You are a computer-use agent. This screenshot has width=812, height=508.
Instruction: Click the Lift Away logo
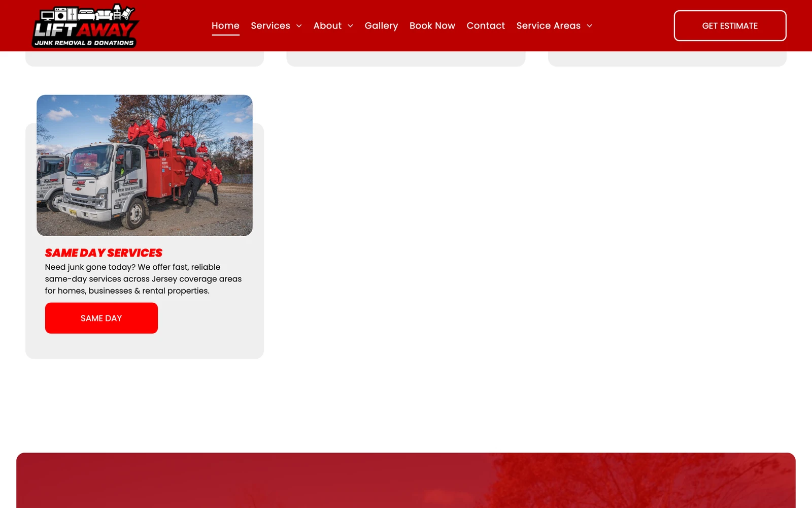[x=86, y=25]
